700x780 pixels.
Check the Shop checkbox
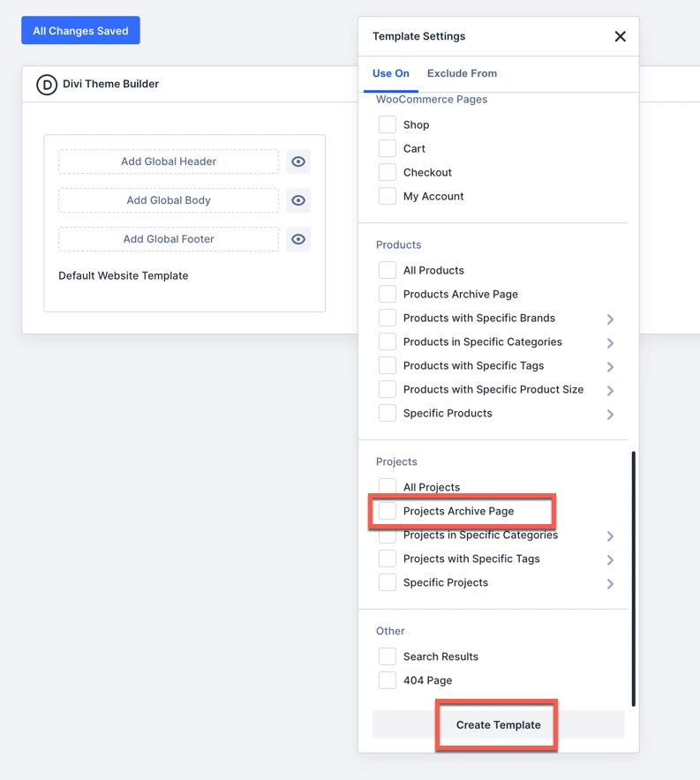(387, 125)
